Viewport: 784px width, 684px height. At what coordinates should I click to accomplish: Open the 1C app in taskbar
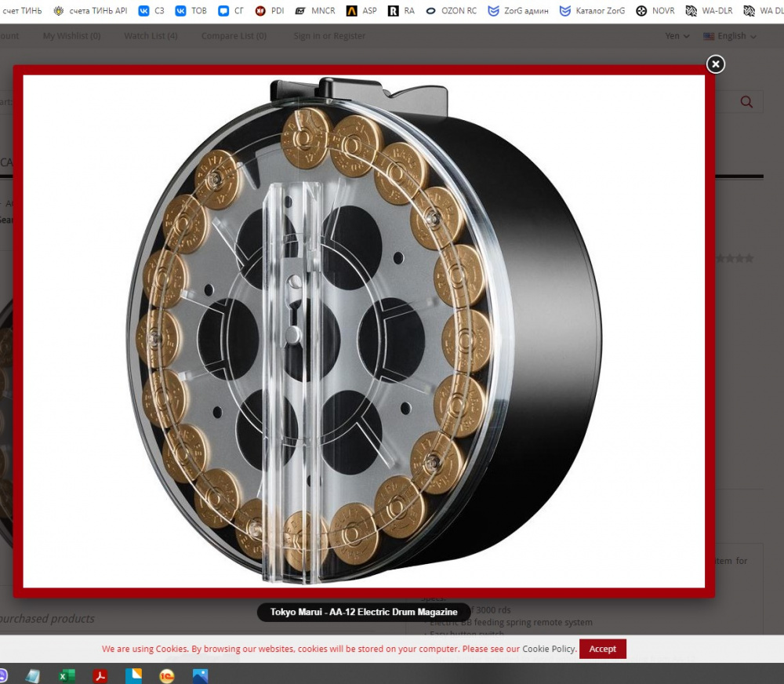pos(166,675)
